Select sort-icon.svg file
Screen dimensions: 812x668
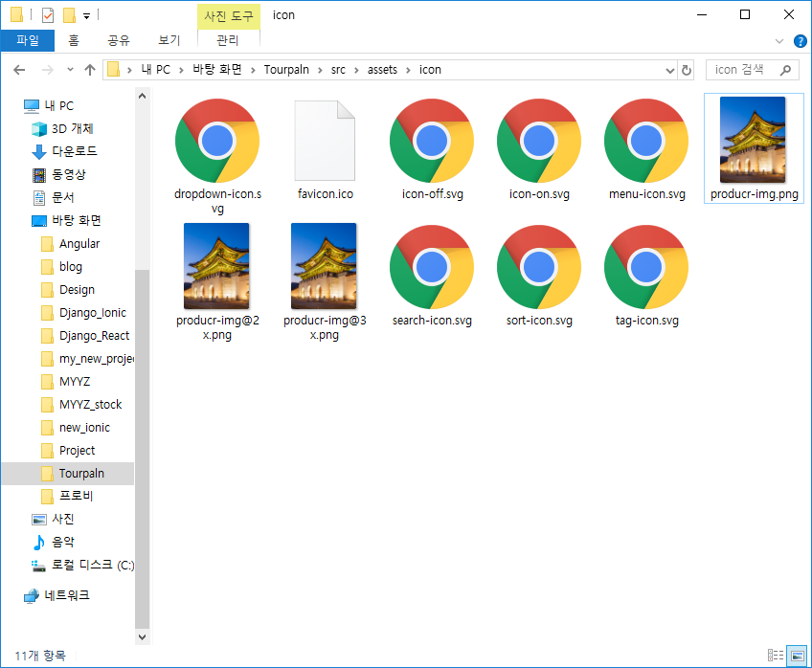[539, 277]
